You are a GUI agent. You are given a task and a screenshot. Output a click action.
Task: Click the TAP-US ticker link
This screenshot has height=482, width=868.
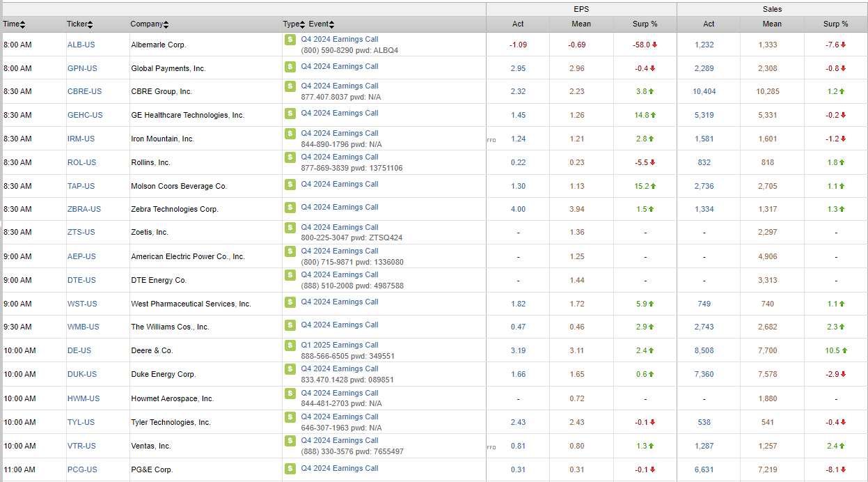click(x=81, y=186)
